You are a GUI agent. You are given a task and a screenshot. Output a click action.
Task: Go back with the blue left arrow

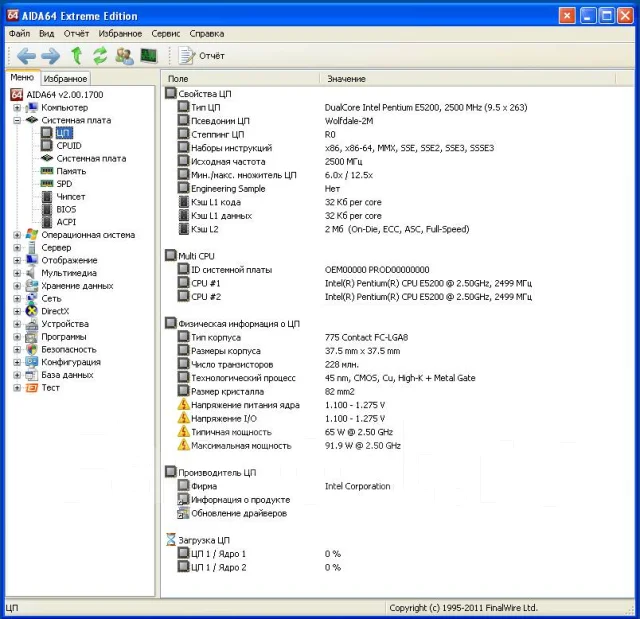(x=26, y=55)
